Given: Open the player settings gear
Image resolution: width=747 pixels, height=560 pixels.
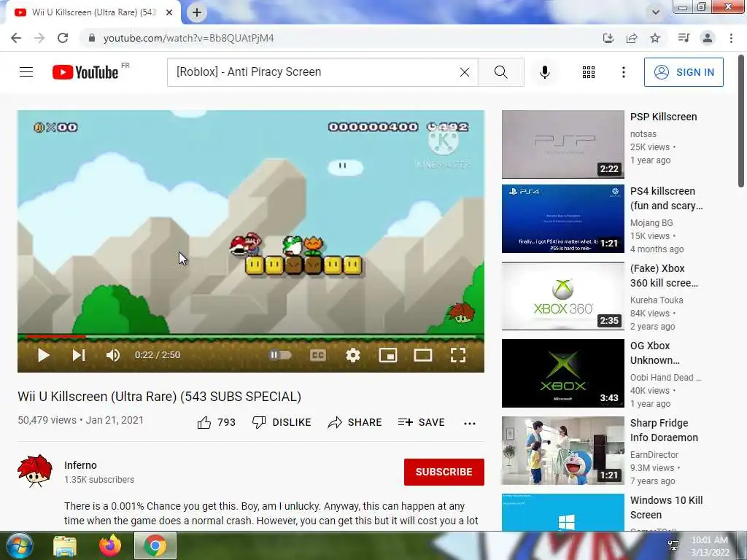Looking at the screenshot, I should pyautogui.click(x=353, y=355).
